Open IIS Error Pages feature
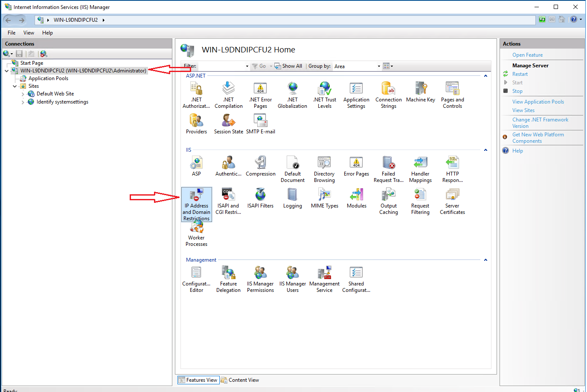The image size is (587, 392). [x=356, y=166]
